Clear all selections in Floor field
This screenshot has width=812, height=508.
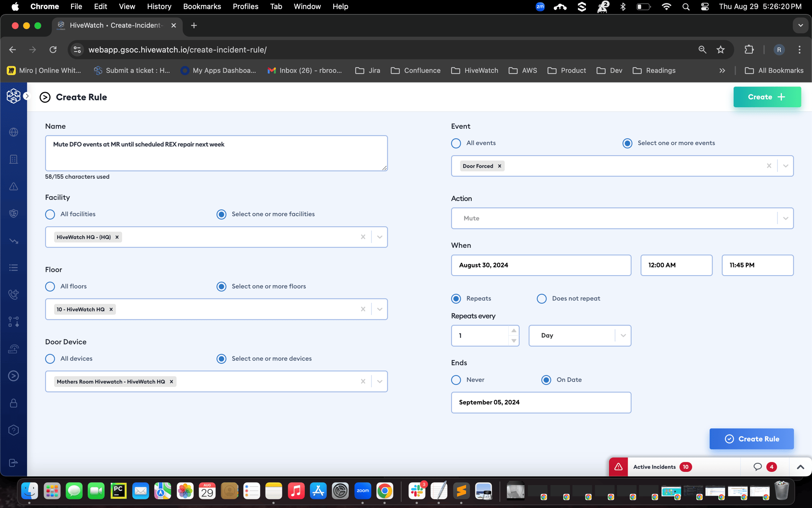(363, 309)
